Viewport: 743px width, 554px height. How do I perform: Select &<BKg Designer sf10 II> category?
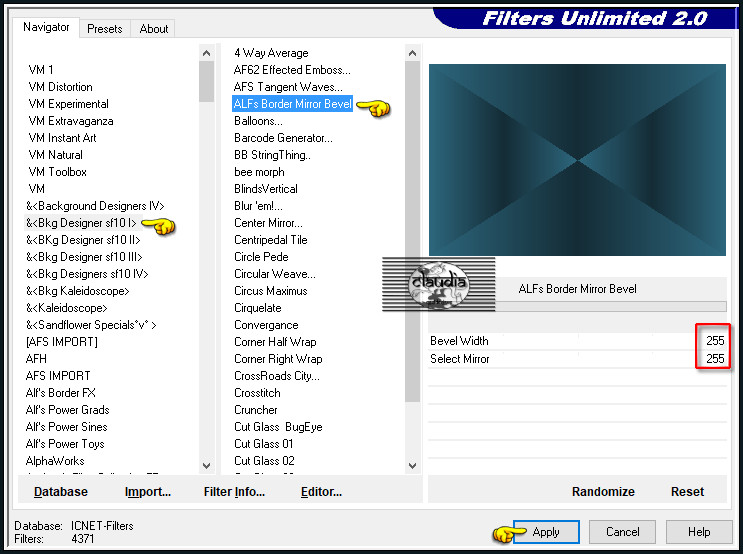(83, 240)
